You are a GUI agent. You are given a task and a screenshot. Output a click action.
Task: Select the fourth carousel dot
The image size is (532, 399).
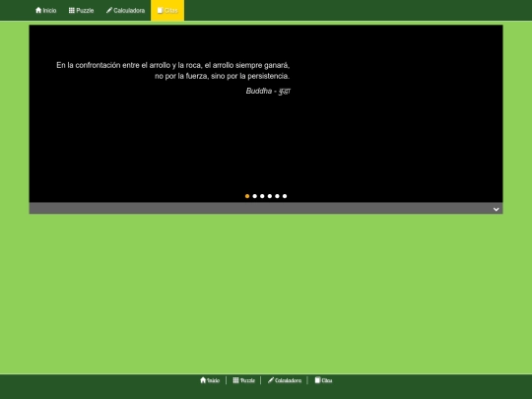pos(270,196)
